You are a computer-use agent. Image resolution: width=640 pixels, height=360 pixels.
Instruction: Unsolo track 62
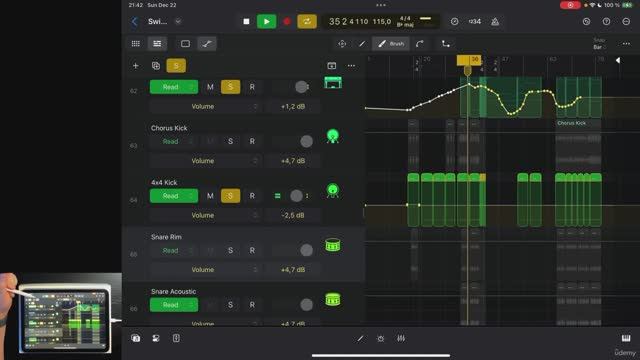coord(231,87)
